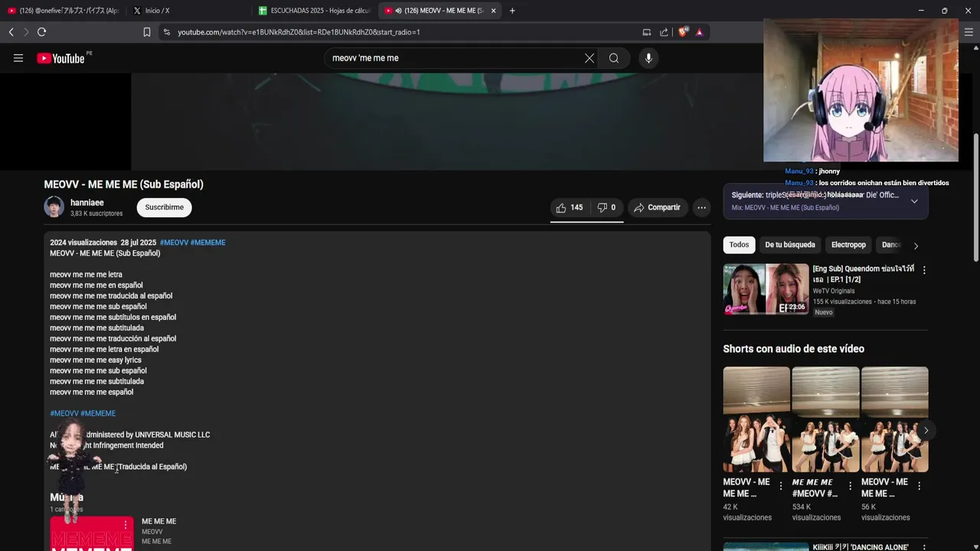The height and width of the screenshot is (551, 980).
Task: Click the page vertical scrollbar
Action: pyautogui.click(x=975, y=199)
